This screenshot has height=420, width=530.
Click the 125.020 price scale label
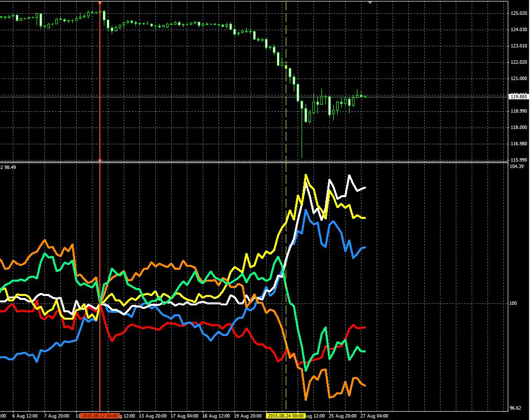518,13
